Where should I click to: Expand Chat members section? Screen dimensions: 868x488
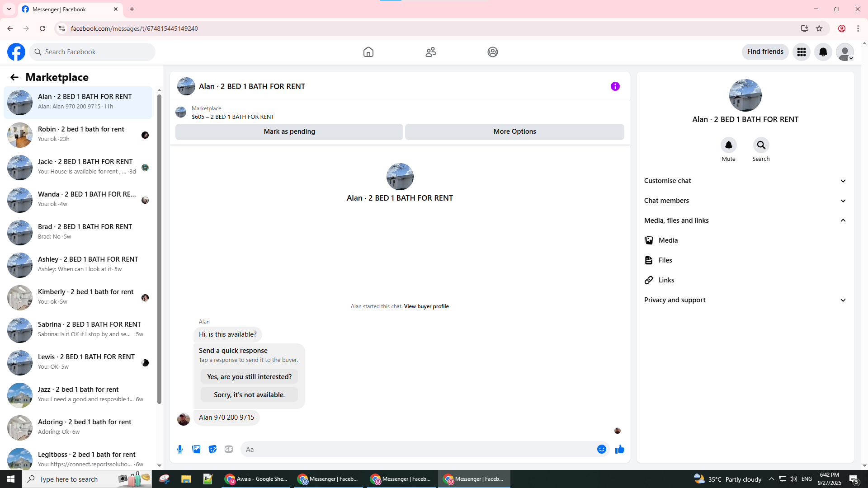(x=745, y=201)
